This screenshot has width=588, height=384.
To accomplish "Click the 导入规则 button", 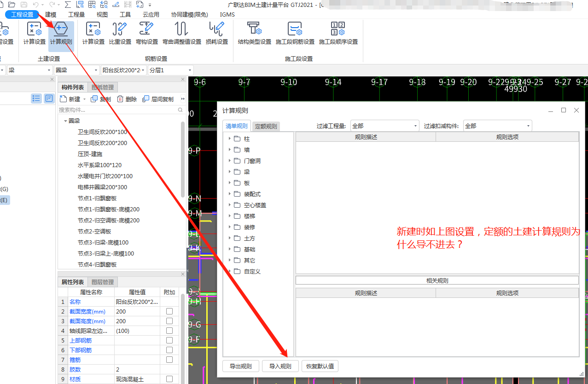I will (x=280, y=367).
